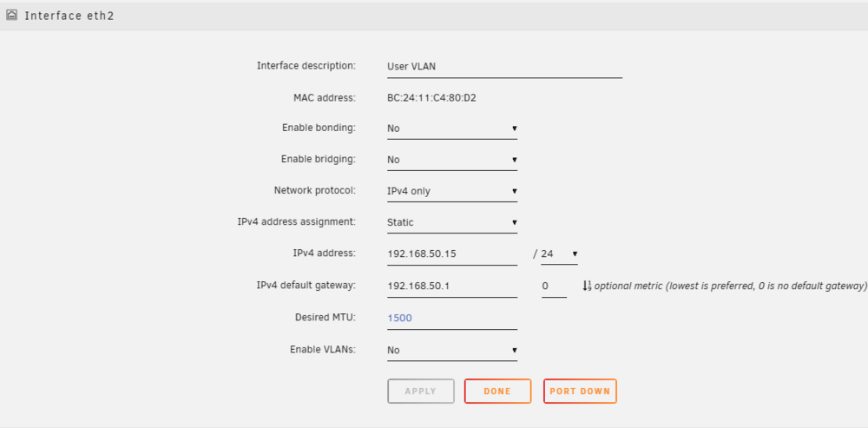Click the MAC address label
This screenshot has height=428, width=868.
(x=325, y=98)
